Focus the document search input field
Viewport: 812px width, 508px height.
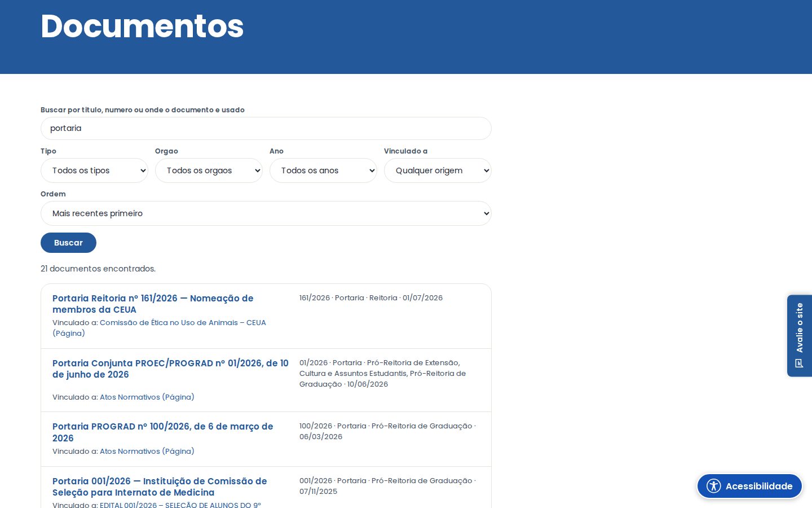click(266, 128)
